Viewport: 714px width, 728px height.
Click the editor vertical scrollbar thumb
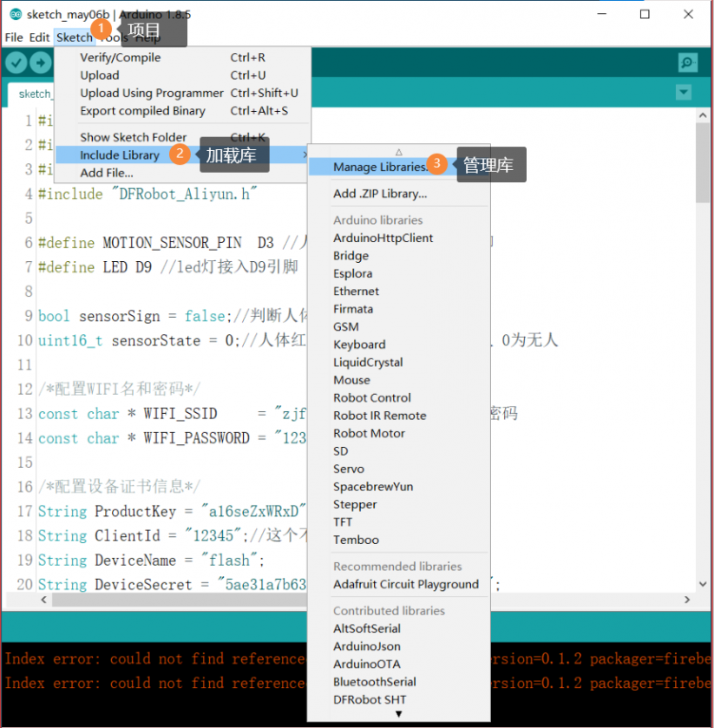point(703,162)
